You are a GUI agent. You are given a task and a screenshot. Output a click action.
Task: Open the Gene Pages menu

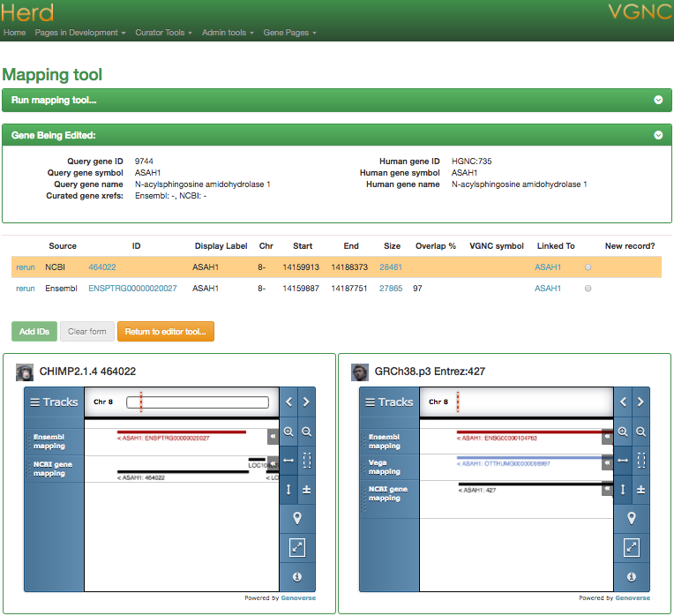point(289,33)
